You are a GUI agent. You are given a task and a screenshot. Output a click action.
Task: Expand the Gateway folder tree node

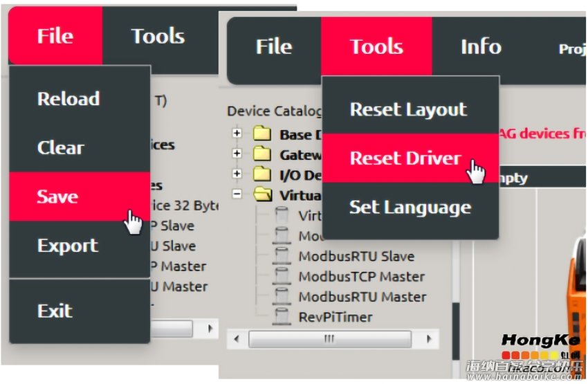237,154
